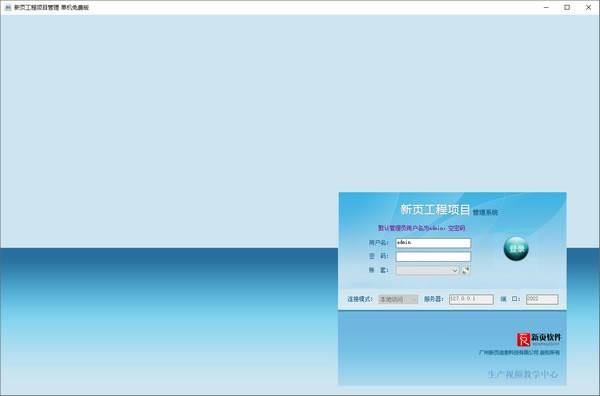Click the 新页工程项目 heading on login panel
Screen dimensions: 600x396
coord(435,210)
